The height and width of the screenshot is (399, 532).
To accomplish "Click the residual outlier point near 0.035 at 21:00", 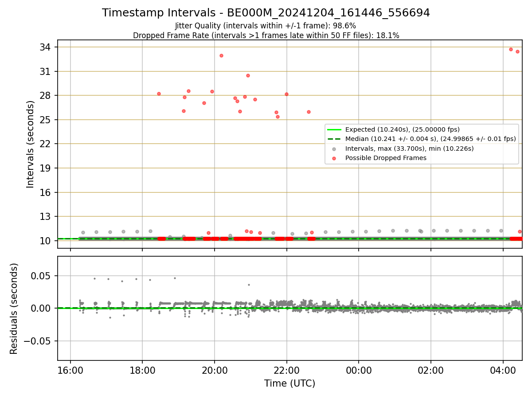I will [249, 285].
